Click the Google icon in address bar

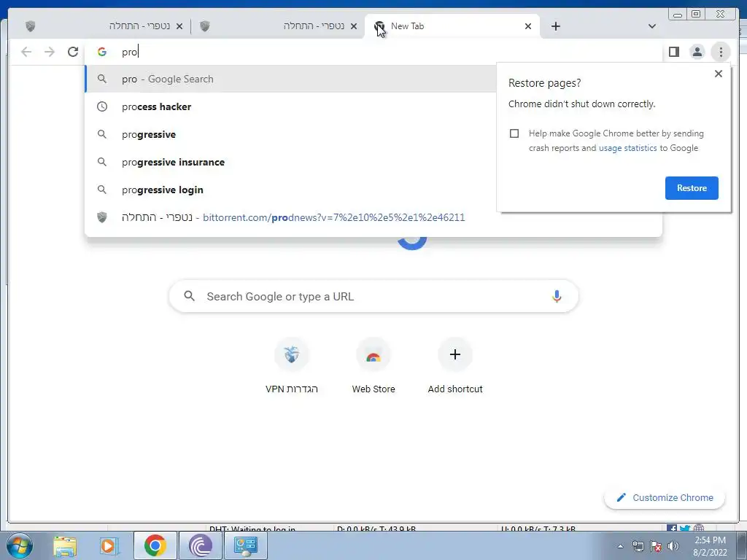pos(102,52)
